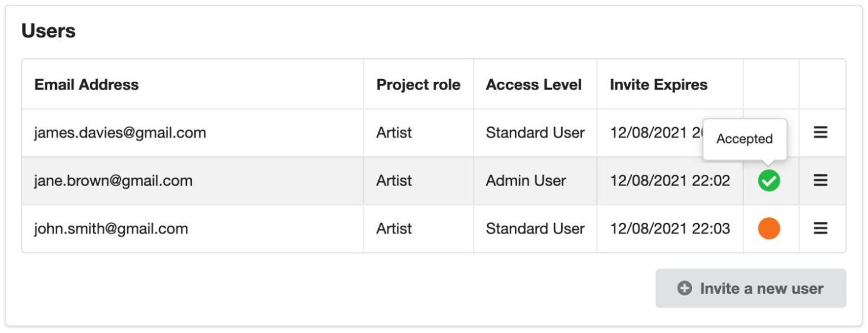The height and width of the screenshot is (333, 868).
Task: Open the row menu for john.smith@gmail.com
Action: click(820, 229)
